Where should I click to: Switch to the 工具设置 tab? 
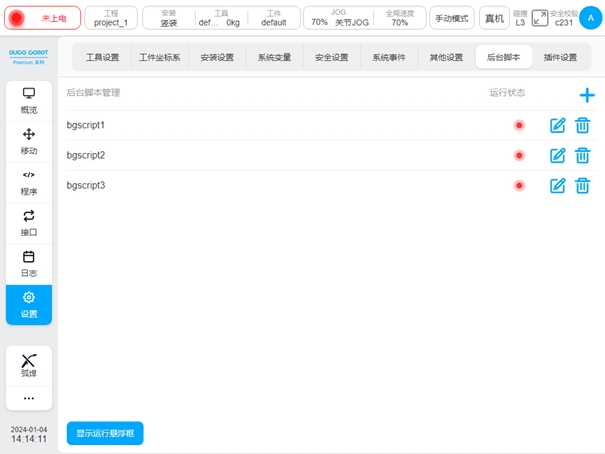[x=102, y=58]
